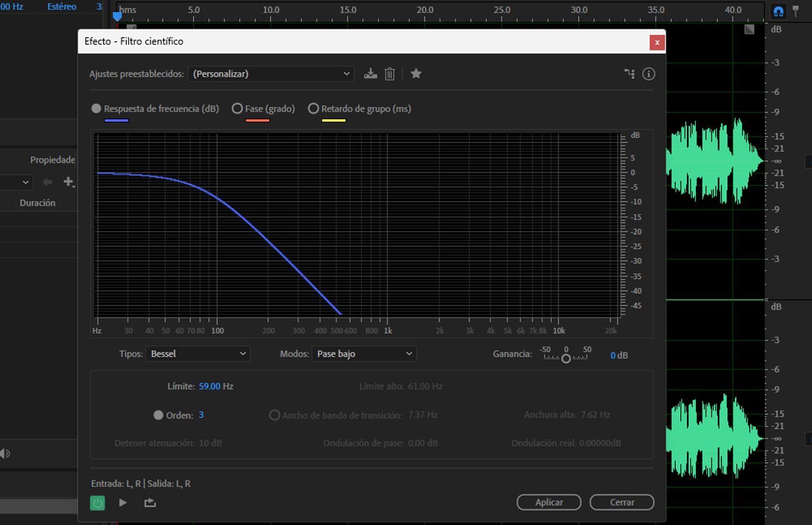Image resolution: width=812 pixels, height=525 pixels.
Task: Click the speaker icon in the background window
Action: tap(4, 454)
